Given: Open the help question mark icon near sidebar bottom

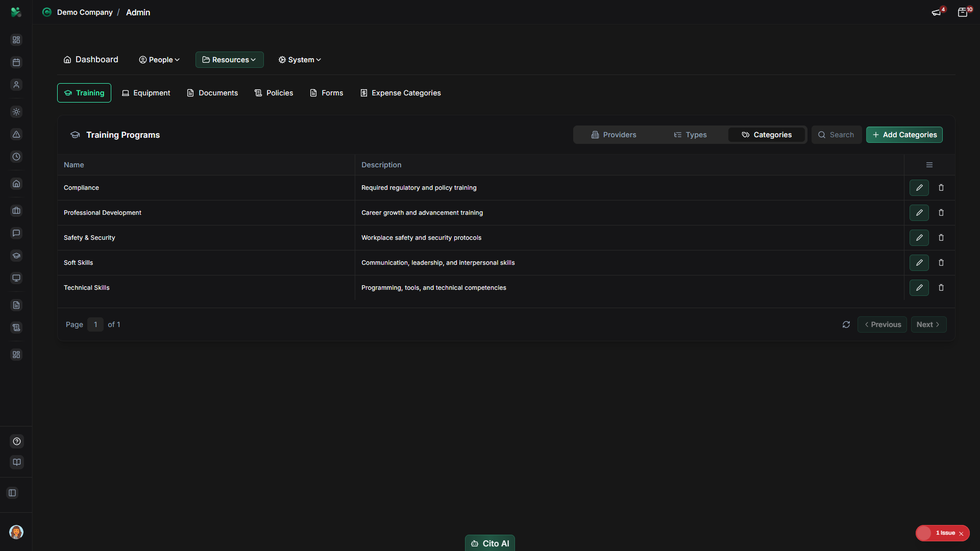Looking at the screenshot, I should pos(16,441).
